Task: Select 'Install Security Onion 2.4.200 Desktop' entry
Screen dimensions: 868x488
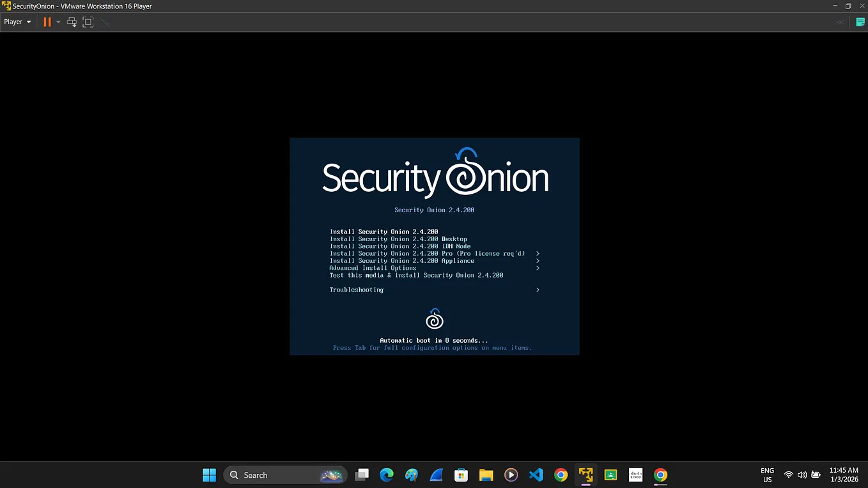Action: pos(398,239)
